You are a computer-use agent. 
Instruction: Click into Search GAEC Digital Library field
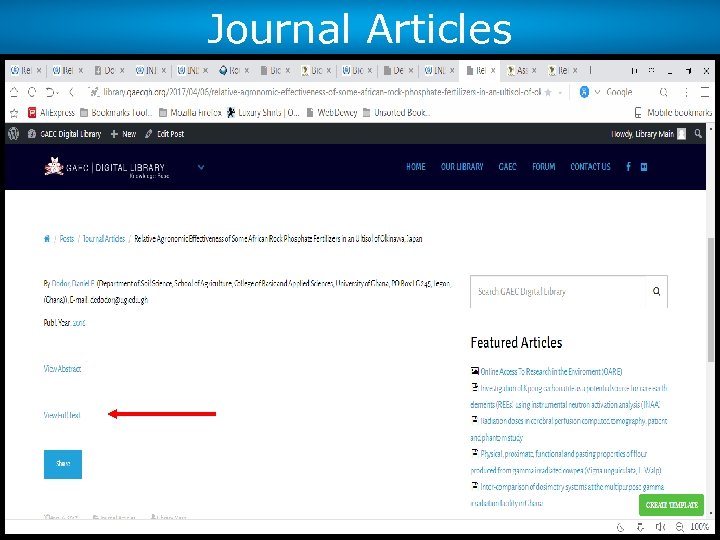(558, 292)
